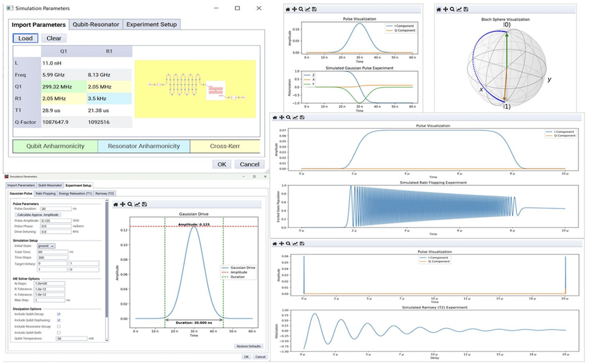
Task: Switch to the Rabi Flopping tab
Action: pos(45,194)
